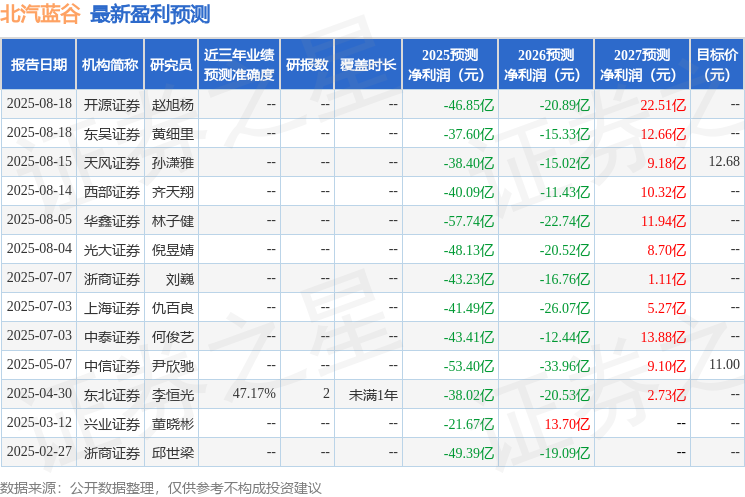
Task: Click the 2025-07-07 report date
Action: (39, 277)
